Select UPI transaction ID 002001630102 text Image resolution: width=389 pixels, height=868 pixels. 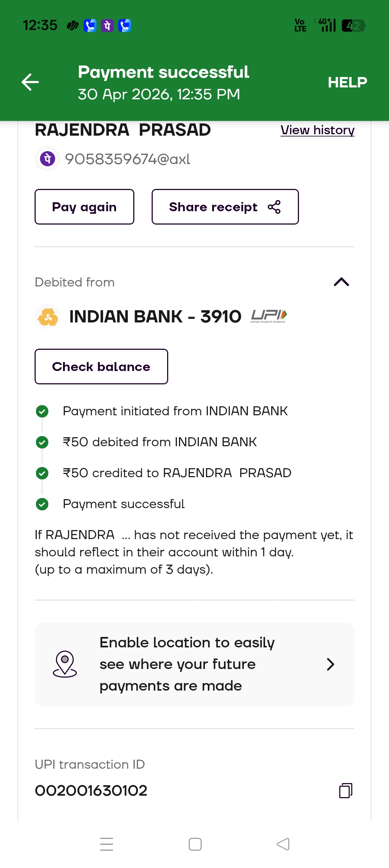pyautogui.click(x=91, y=791)
